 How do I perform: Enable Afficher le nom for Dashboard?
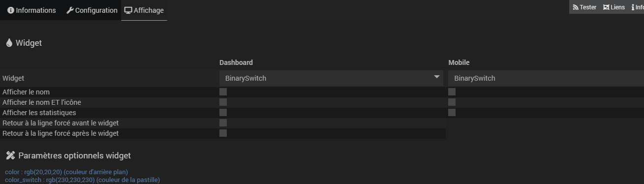pyautogui.click(x=223, y=92)
